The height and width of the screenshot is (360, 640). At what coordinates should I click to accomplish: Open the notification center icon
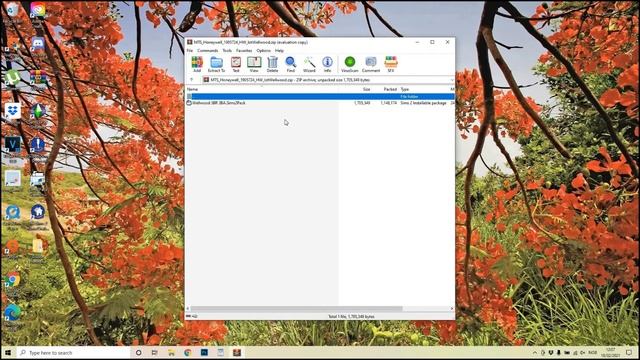click(629, 353)
